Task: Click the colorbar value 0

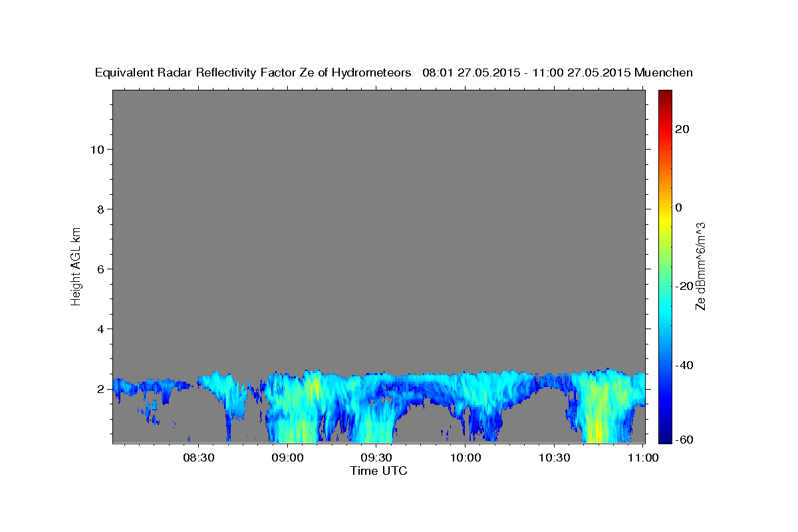Action: tap(679, 207)
